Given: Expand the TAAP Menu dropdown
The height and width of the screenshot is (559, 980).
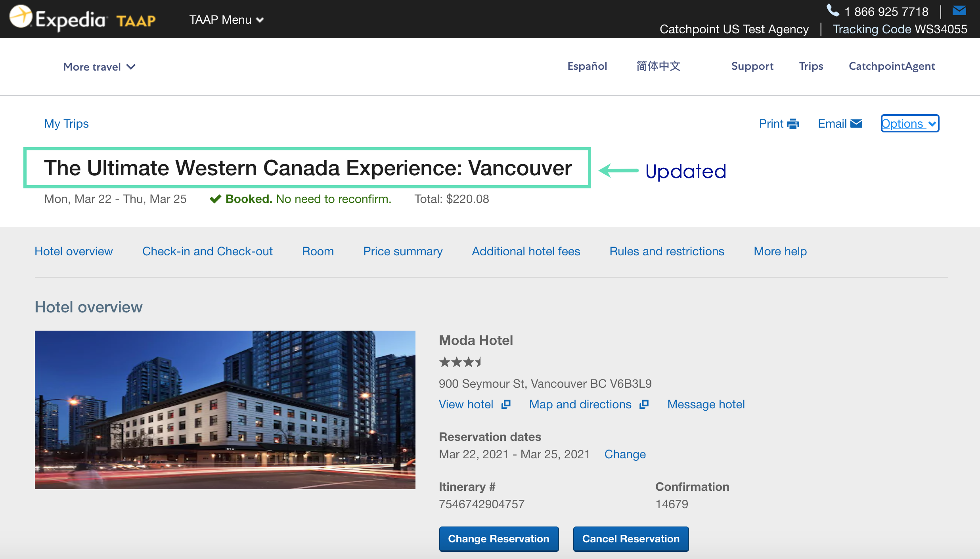Looking at the screenshot, I should pyautogui.click(x=226, y=20).
